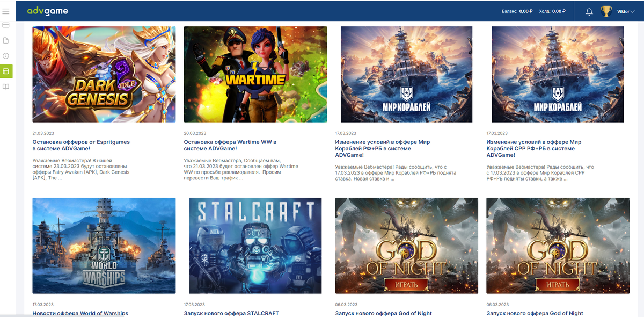Open 'Запуск нового оффера STALCRAFT' link
This screenshot has width=644, height=317.
232,313
